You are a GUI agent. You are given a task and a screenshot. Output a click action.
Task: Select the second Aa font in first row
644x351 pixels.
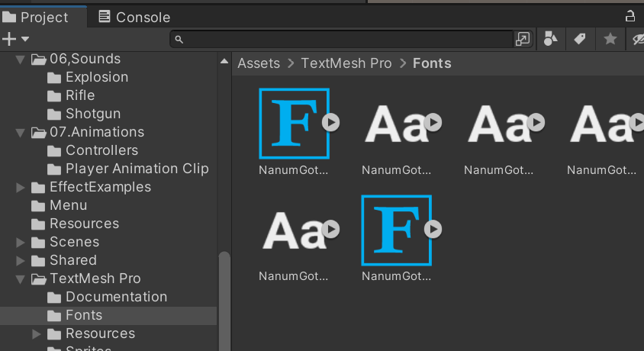(396, 123)
